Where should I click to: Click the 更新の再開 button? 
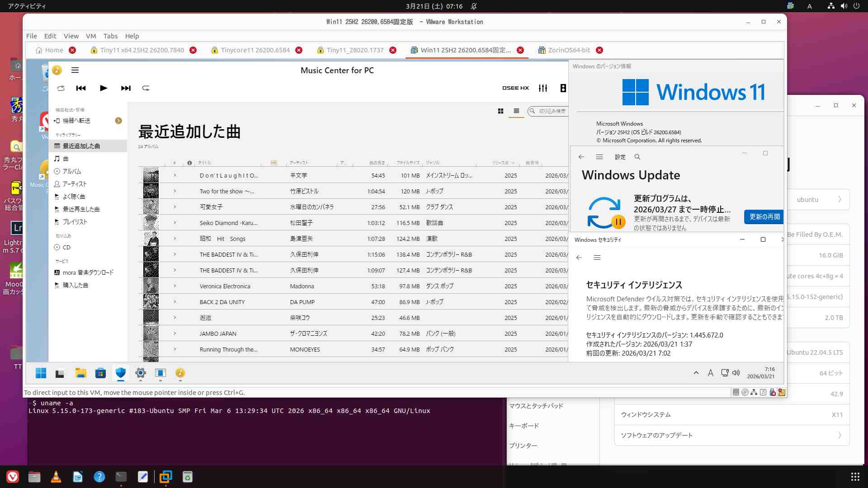pos(764,217)
